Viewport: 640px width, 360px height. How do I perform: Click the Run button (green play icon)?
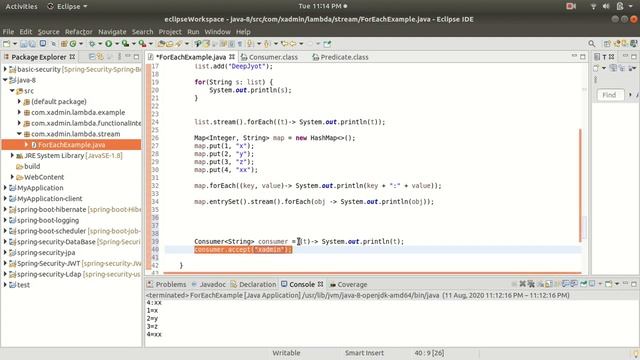pyautogui.click(x=109, y=43)
